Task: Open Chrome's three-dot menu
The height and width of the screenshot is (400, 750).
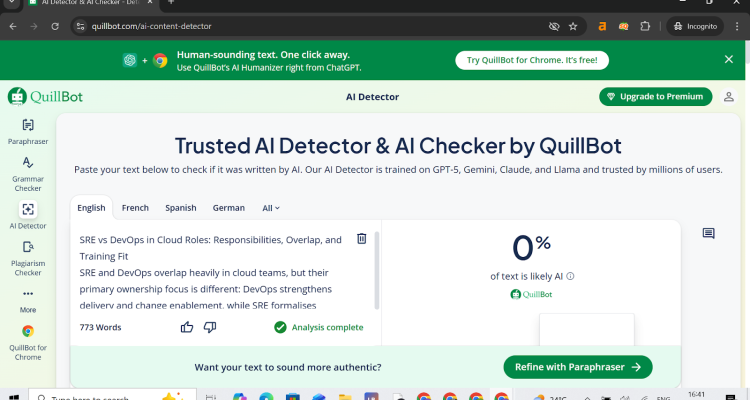Action: pyautogui.click(x=737, y=26)
